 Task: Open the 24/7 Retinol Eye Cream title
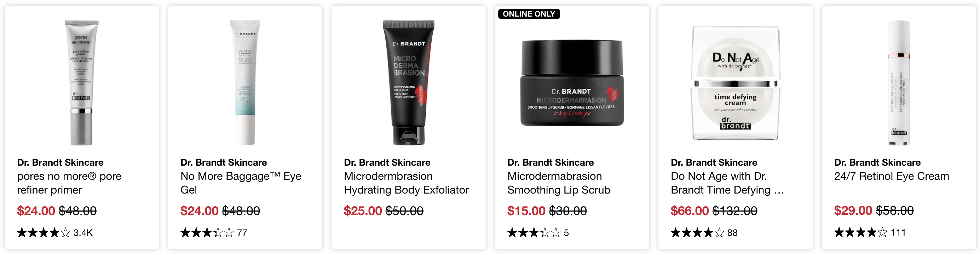(891, 176)
